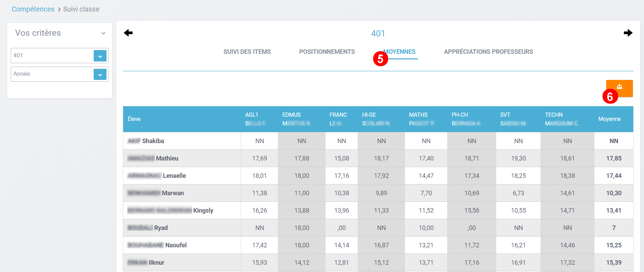Switch to the Positionnements tab

[x=327, y=52]
